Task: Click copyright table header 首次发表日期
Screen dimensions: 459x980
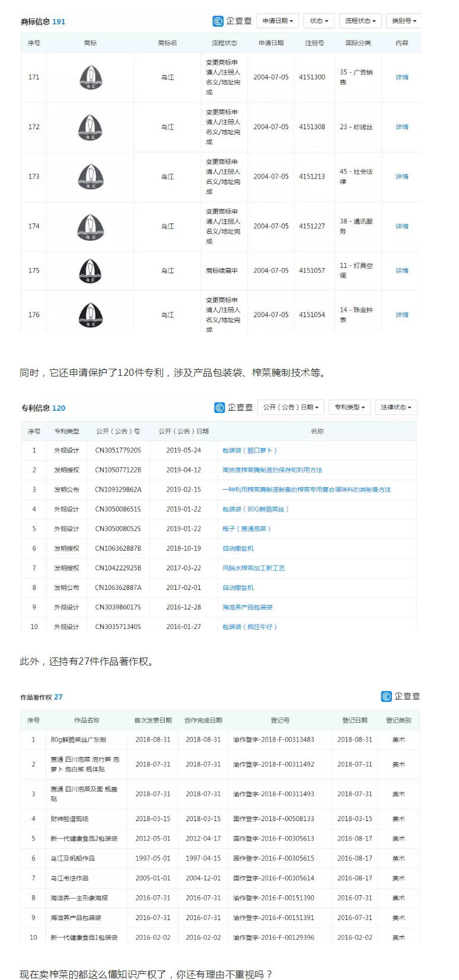Action: pos(153,720)
